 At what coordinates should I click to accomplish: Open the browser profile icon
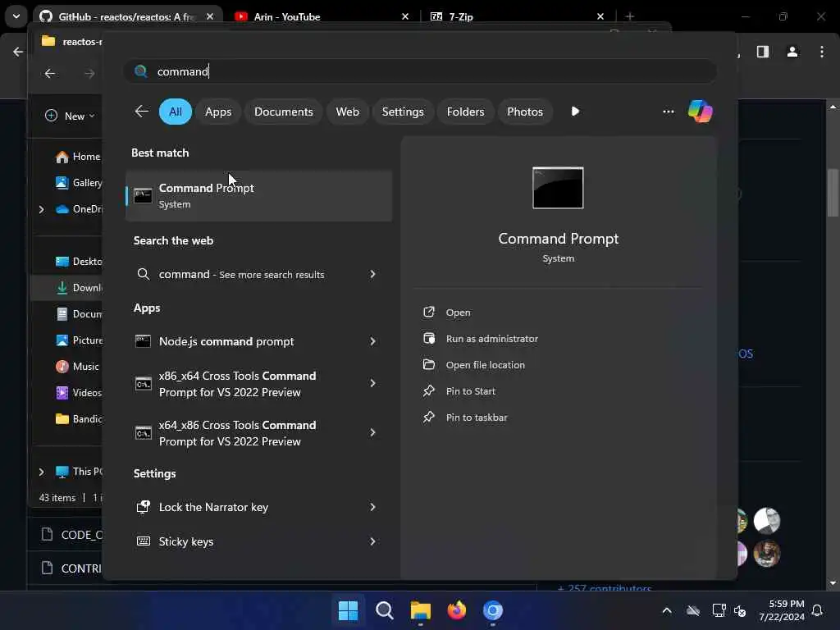coord(792,52)
